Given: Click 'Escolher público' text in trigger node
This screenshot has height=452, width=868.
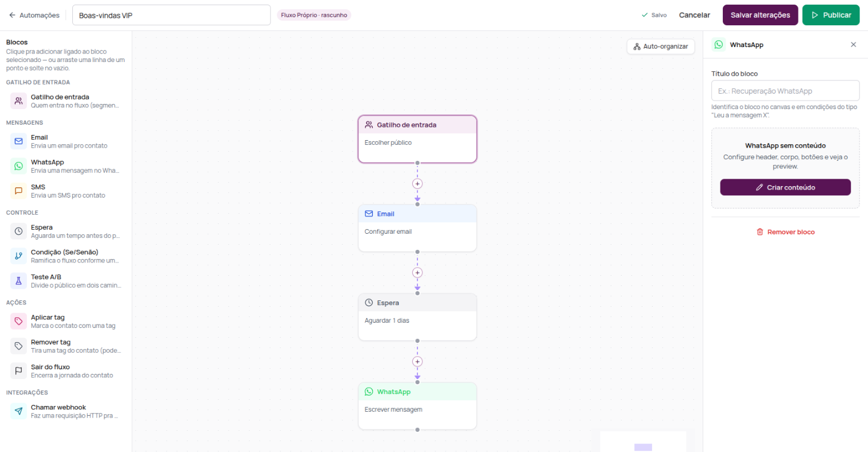Looking at the screenshot, I should point(388,142).
